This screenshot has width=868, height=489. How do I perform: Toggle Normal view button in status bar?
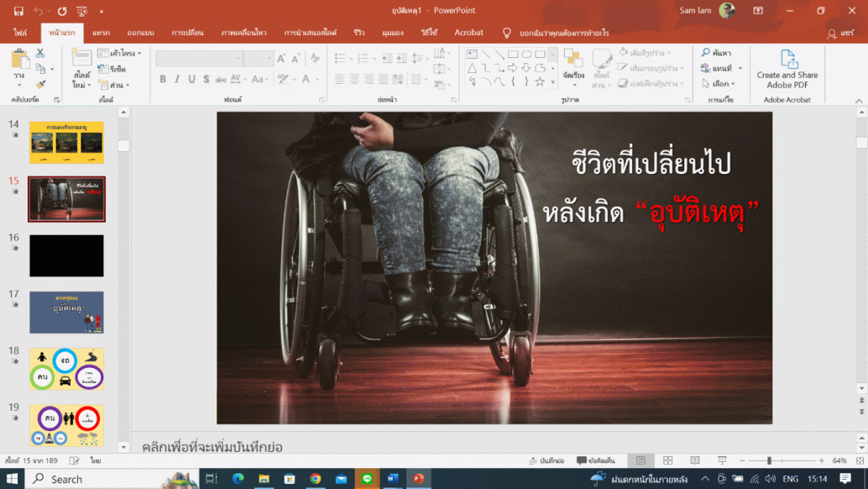click(641, 460)
